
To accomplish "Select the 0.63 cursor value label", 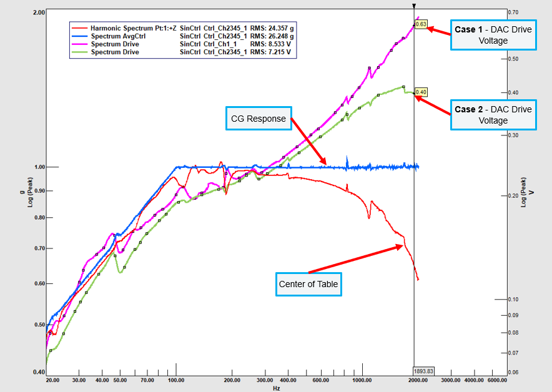I will point(421,24).
